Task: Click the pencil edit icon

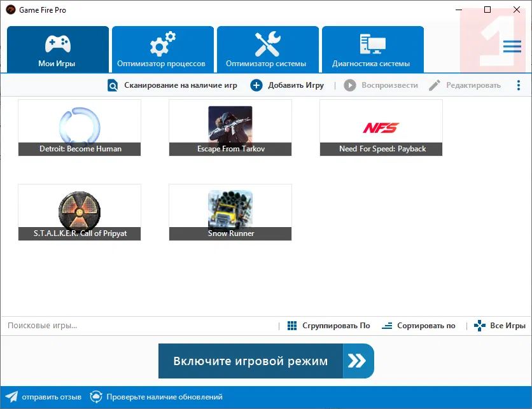Action: 435,85
